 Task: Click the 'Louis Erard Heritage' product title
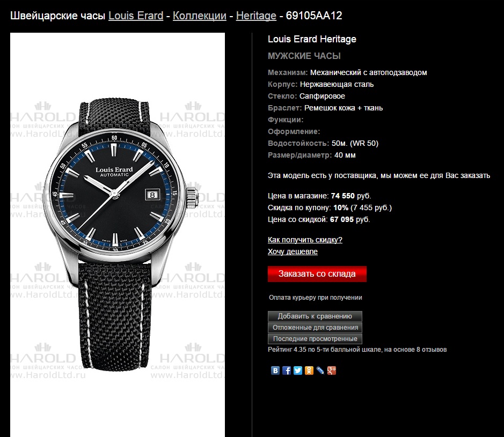pos(312,39)
